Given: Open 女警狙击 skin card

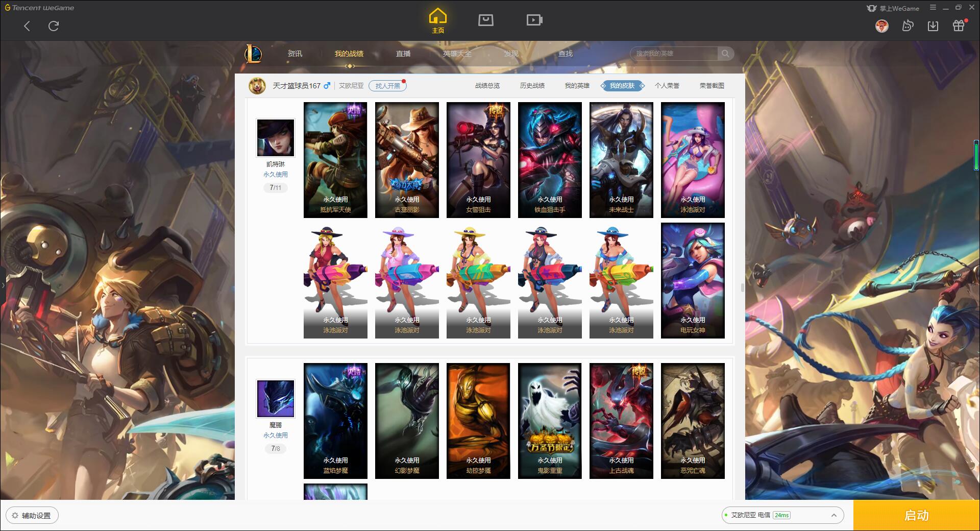Looking at the screenshot, I should 478,160.
